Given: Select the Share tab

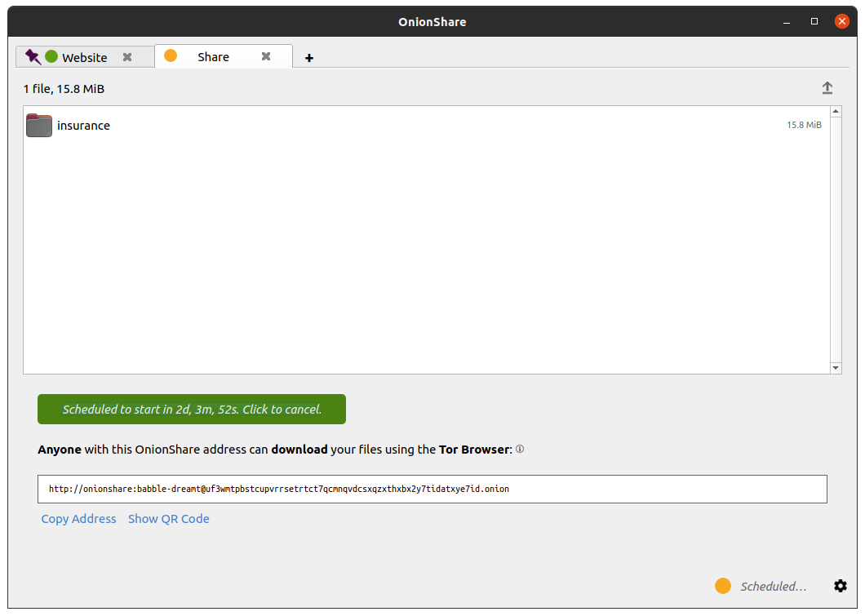Looking at the screenshot, I should [223, 57].
